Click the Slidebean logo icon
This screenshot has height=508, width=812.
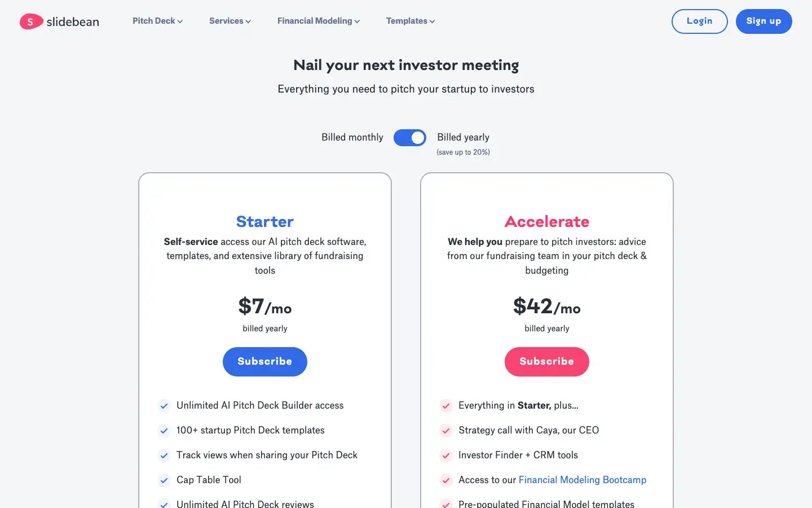tap(31, 21)
